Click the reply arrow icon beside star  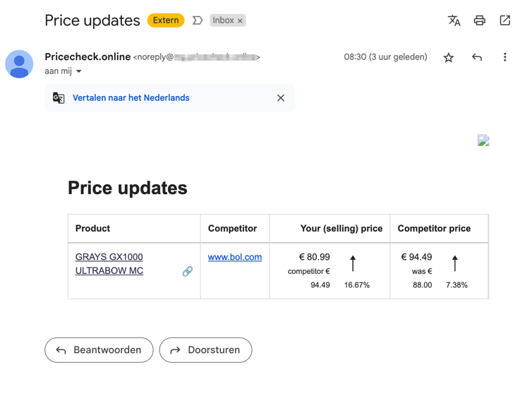click(477, 57)
